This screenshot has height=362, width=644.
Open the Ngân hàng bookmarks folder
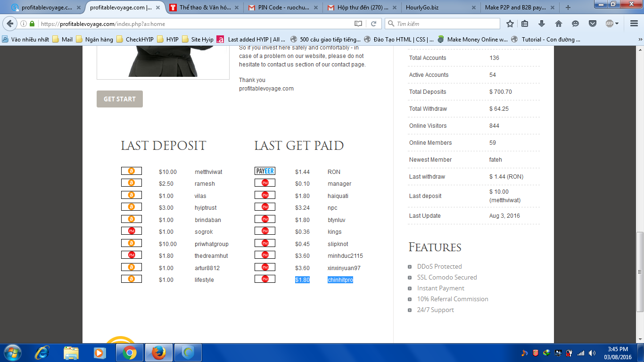coord(95,40)
